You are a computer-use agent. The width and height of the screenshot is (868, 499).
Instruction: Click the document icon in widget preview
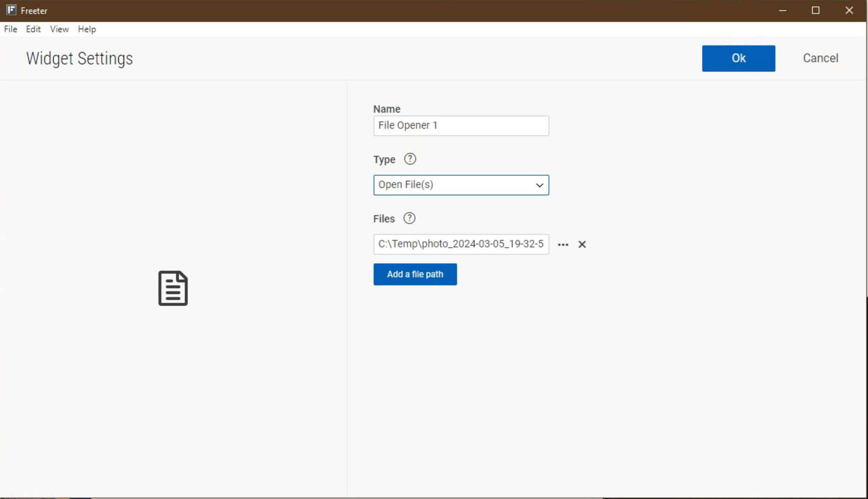point(173,289)
